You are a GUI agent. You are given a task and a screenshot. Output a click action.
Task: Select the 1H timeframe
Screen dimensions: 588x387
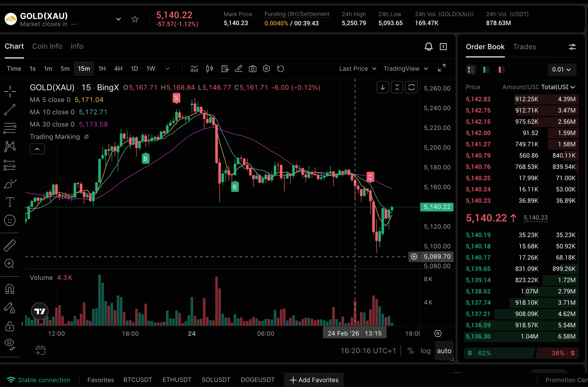(102, 69)
